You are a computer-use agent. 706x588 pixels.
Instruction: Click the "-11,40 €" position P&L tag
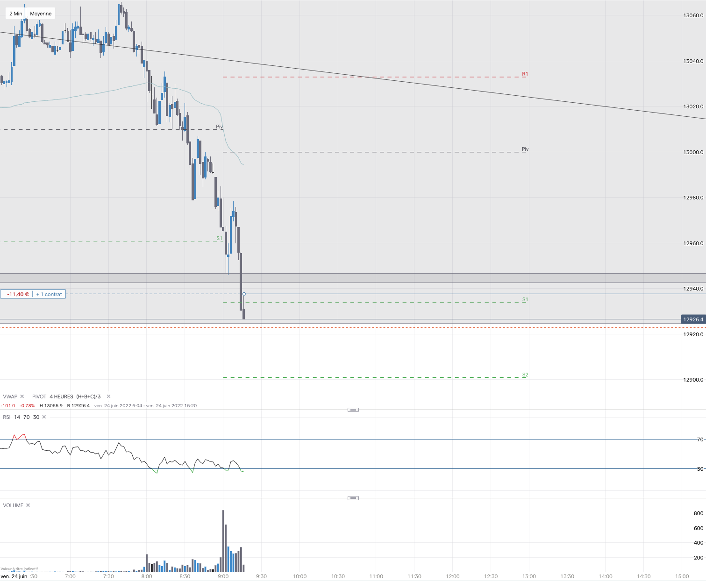17,294
